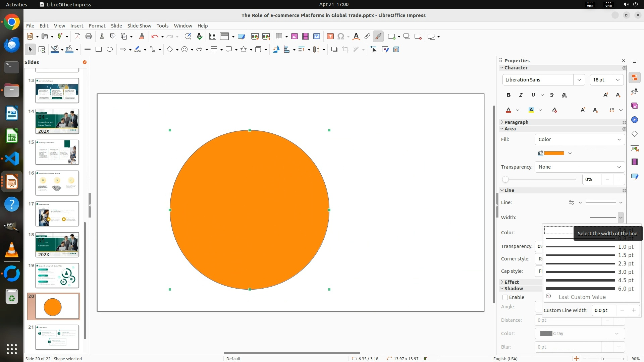Select the Rectangle drawing tool
Viewport: 644px width, 362px height.
point(99,50)
